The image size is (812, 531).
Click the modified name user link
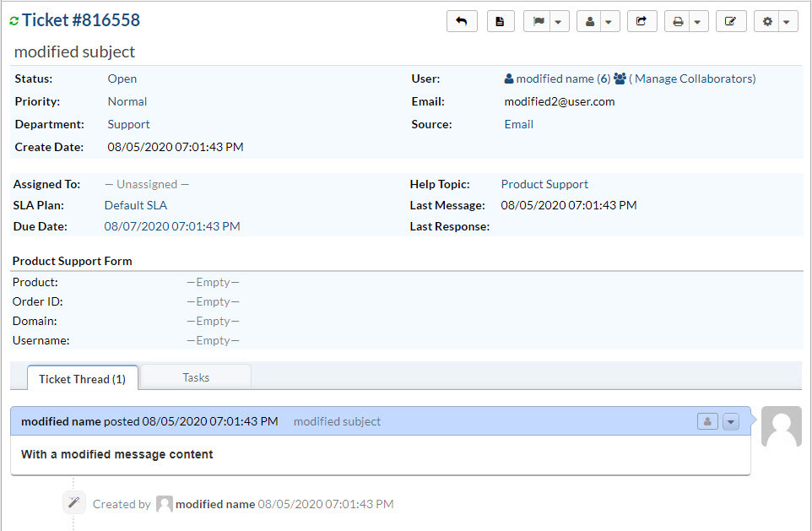555,79
